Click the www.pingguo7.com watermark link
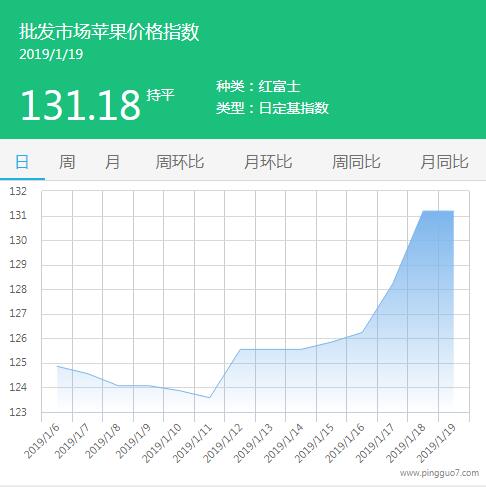The height and width of the screenshot is (487, 486). pos(439,473)
